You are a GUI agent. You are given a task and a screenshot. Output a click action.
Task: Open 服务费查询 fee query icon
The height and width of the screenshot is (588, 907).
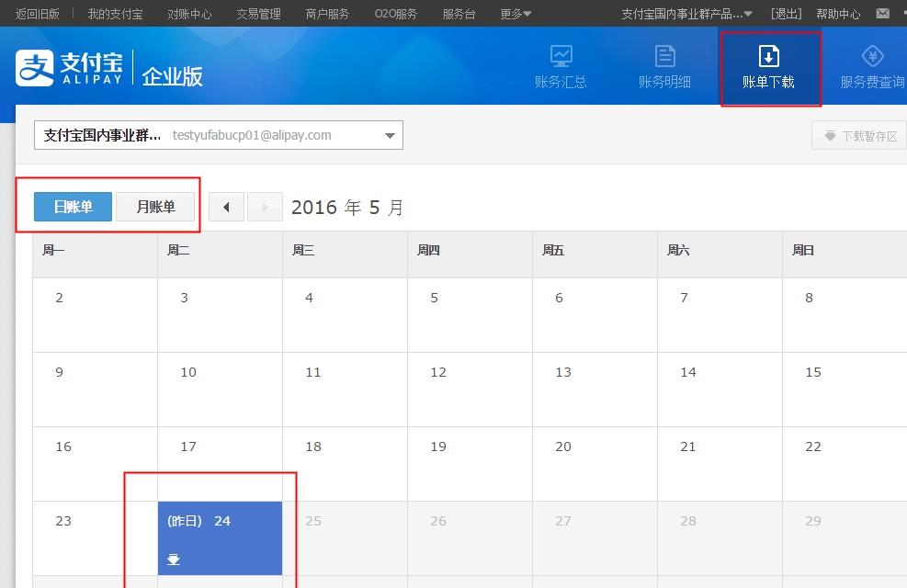pos(872,67)
